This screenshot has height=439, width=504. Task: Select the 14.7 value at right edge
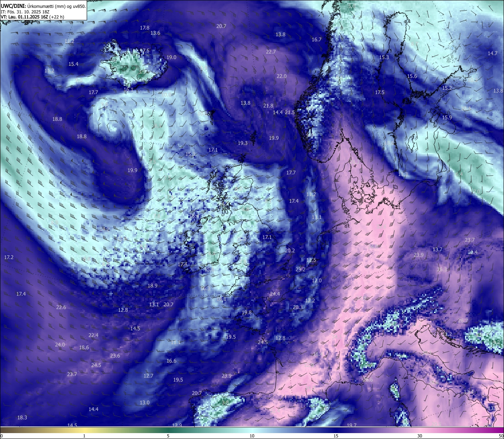click(x=493, y=53)
